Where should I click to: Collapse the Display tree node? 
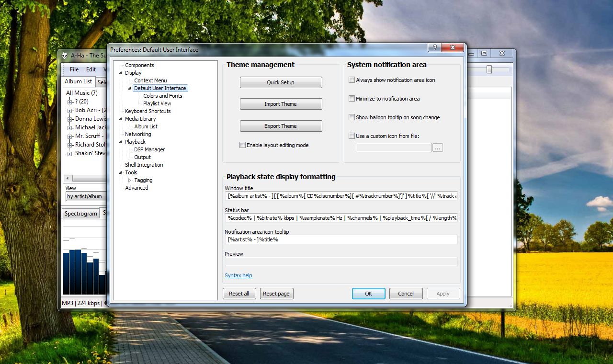pyautogui.click(x=121, y=73)
